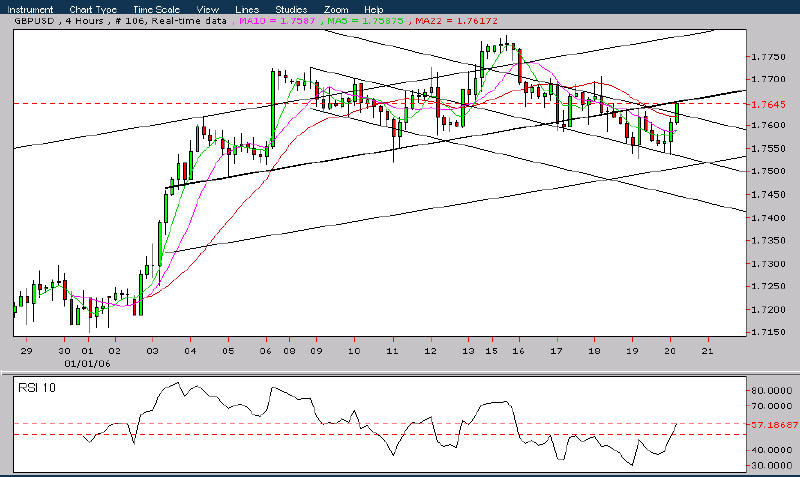
Task: Click the 1.7400 price axis label
Action: (x=768, y=218)
